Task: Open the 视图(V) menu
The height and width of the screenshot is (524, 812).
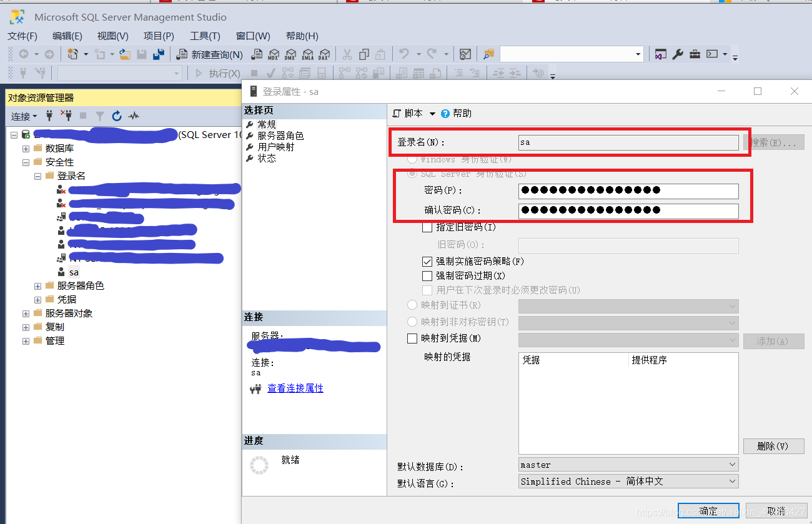Action: 113,36
